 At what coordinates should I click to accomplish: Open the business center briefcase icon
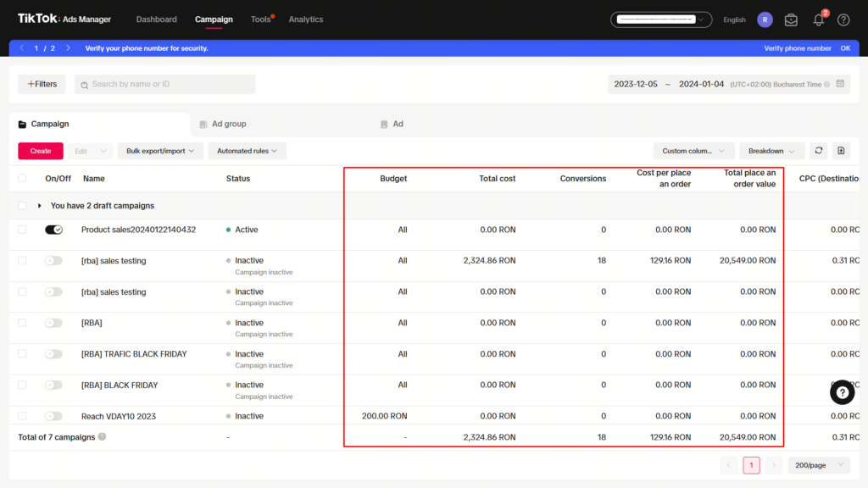[791, 20]
